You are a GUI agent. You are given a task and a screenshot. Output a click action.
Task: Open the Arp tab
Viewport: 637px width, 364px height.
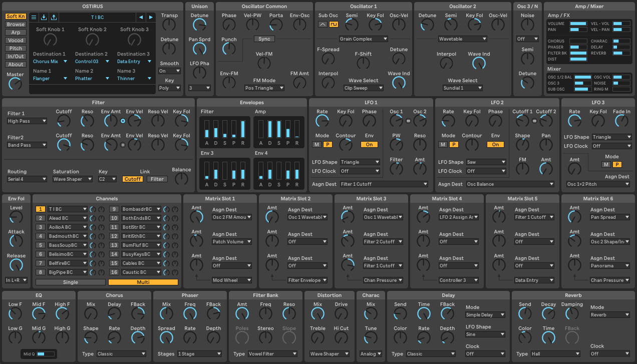tap(16, 33)
